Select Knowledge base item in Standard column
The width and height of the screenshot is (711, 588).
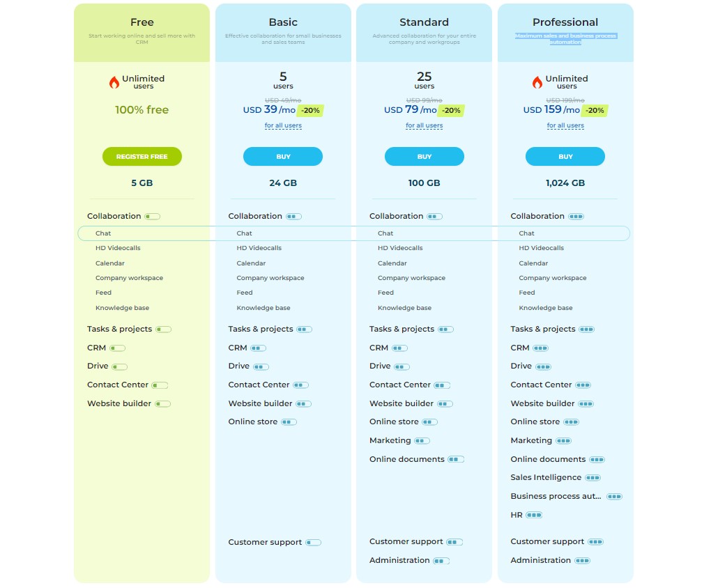(404, 308)
